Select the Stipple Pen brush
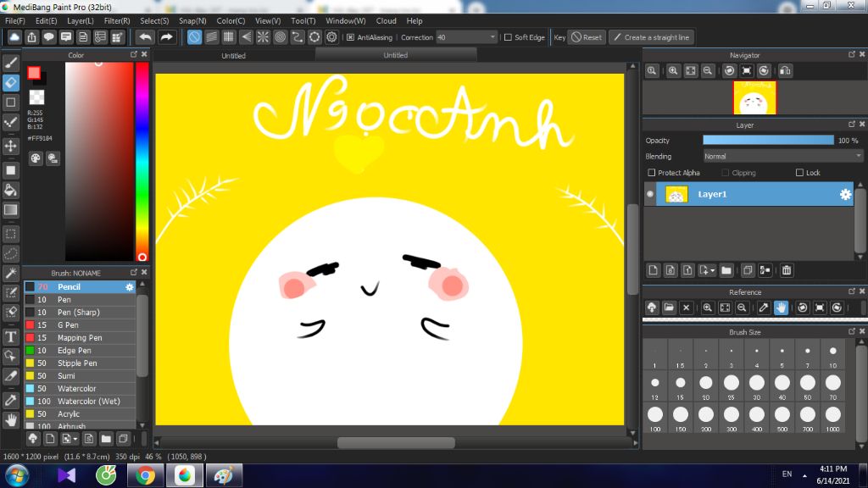Screen dimensions: 868x488 (80, 363)
